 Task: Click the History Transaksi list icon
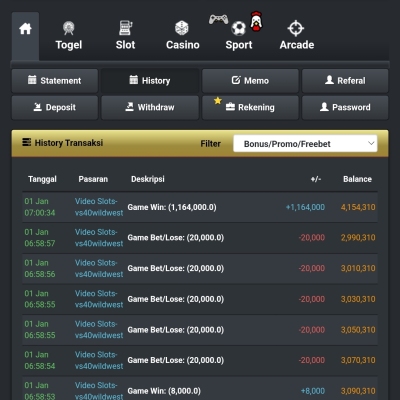[x=27, y=142]
